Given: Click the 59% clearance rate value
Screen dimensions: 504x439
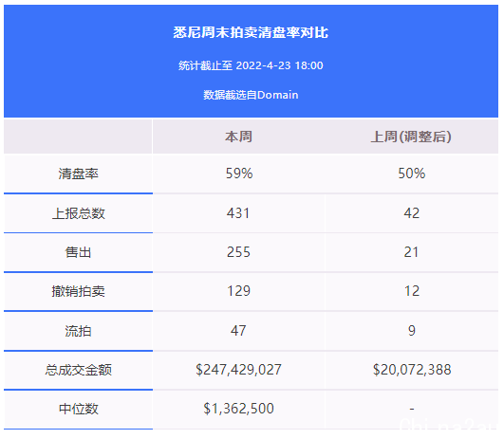Looking at the screenshot, I should click(239, 174).
